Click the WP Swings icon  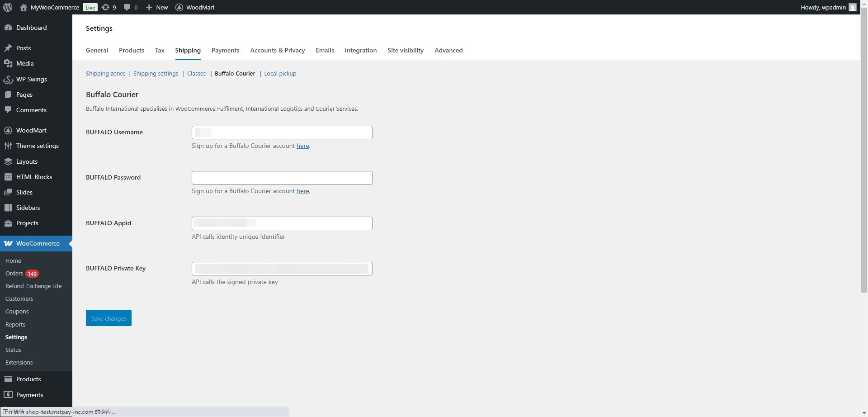pos(8,79)
